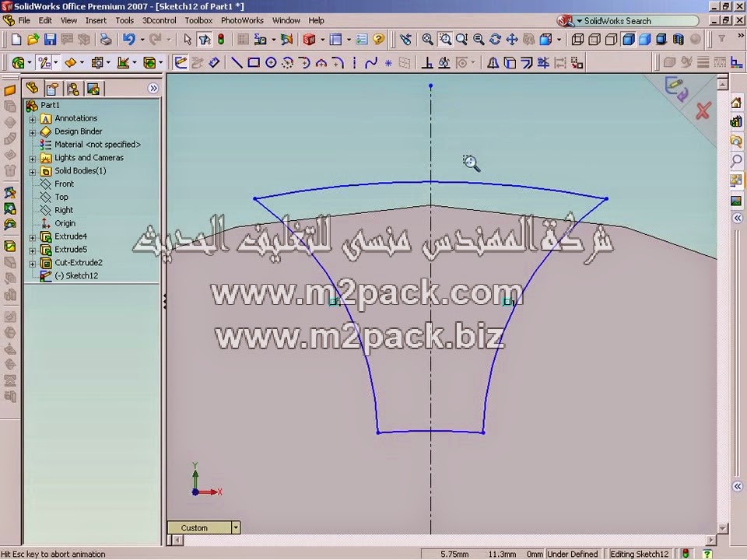Screen dimensions: 747x560
Task: Switch to the PropertyManager tab
Action: pyautogui.click(x=52, y=89)
